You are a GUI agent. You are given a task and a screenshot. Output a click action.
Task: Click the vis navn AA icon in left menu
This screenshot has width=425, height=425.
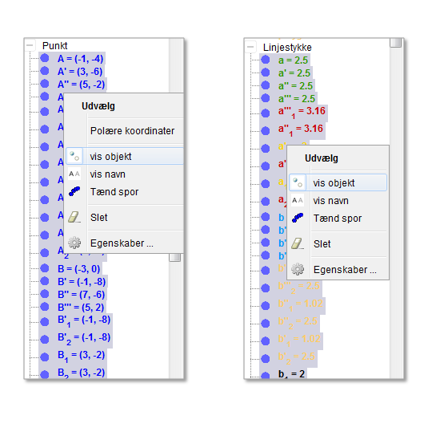point(74,174)
